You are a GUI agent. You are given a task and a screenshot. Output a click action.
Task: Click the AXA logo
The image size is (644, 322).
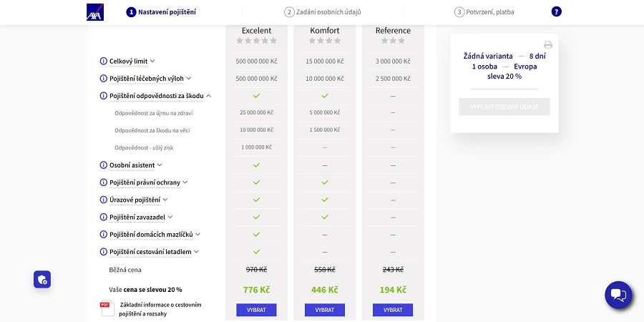click(95, 12)
